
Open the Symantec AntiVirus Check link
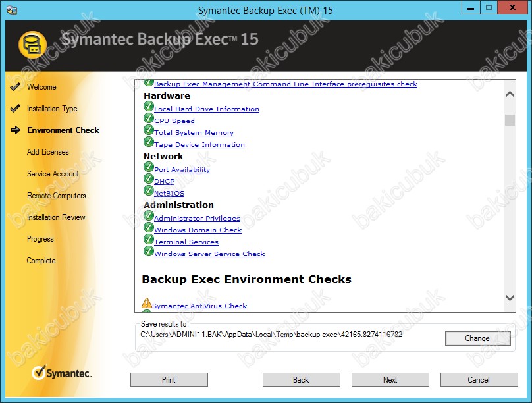199,306
